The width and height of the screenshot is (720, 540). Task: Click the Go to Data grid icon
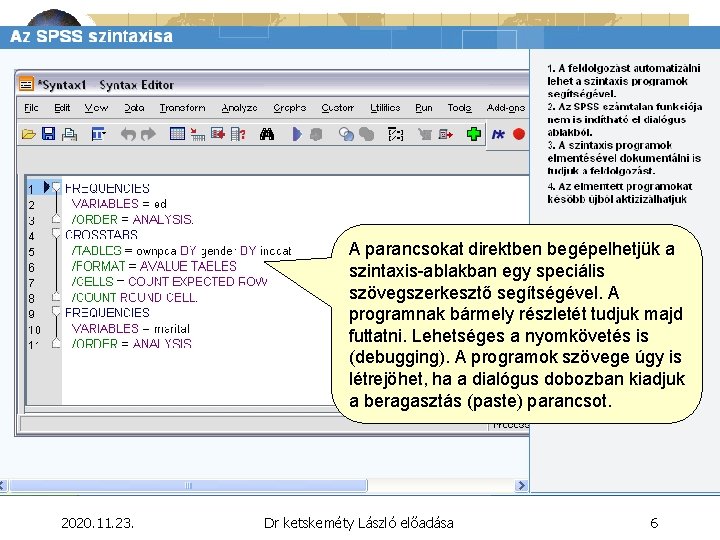177,134
